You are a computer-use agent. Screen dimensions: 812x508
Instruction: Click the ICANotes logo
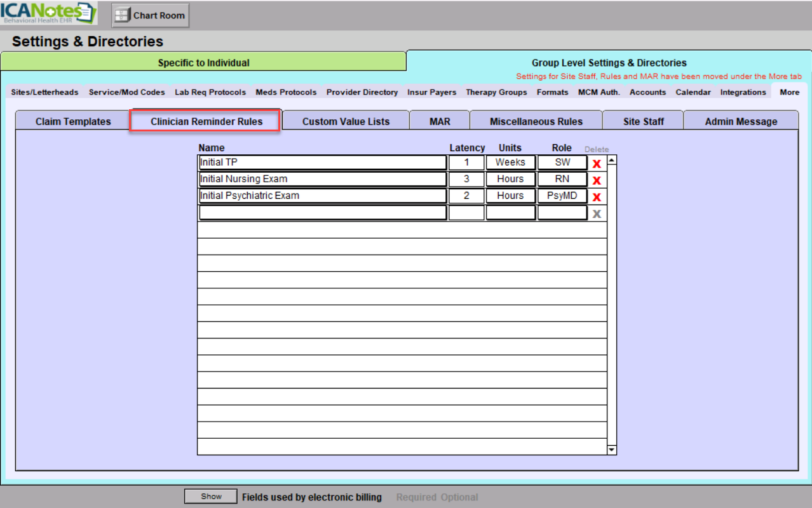coord(49,13)
